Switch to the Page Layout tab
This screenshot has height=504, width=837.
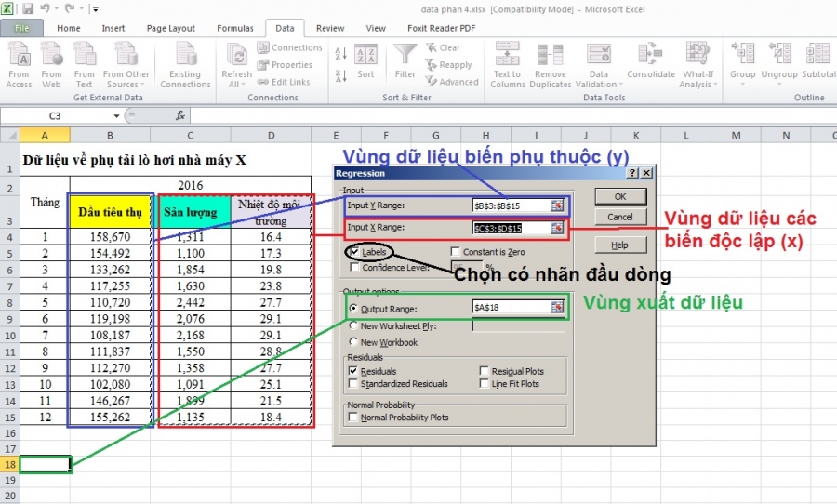click(170, 29)
